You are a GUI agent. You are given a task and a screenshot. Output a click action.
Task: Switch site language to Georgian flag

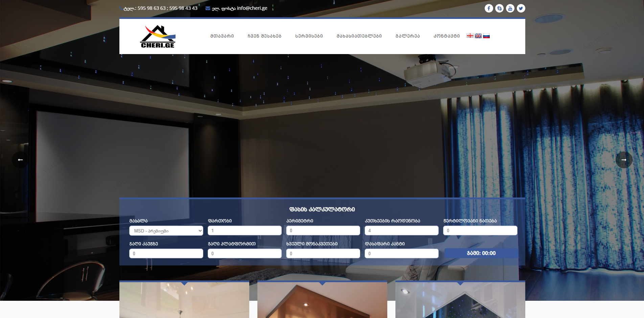(470, 36)
